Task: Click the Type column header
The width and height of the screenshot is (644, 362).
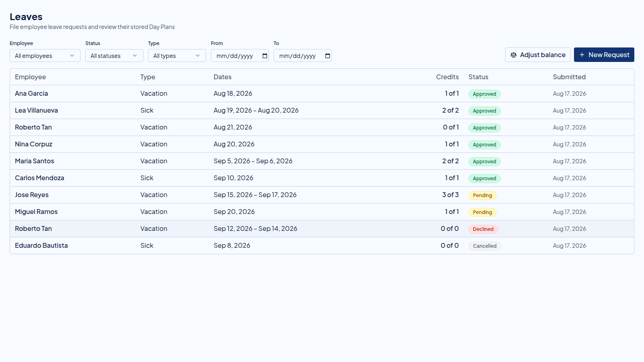Action: coord(148,77)
